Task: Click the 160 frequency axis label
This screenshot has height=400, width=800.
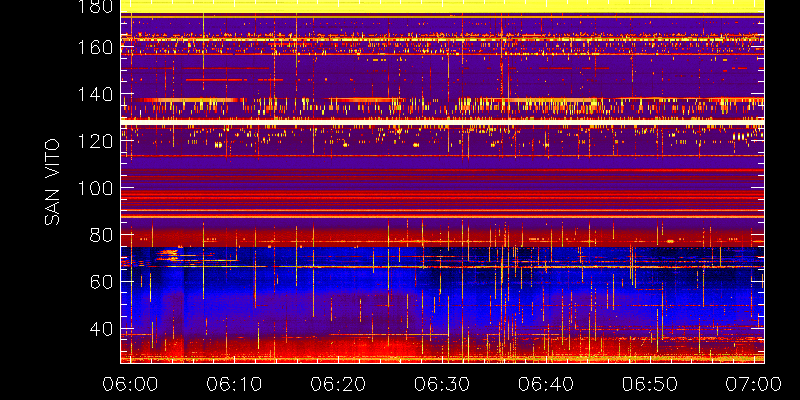Action: tap(96, 47)
